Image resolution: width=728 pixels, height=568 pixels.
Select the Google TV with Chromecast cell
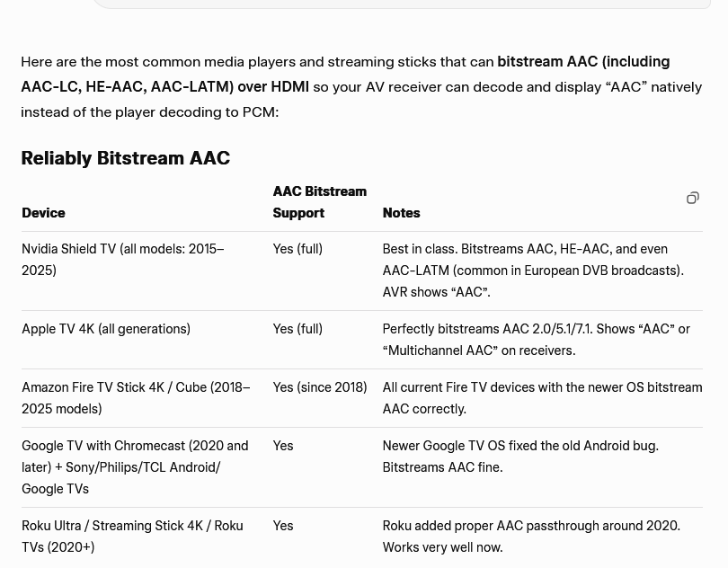(135, 467)
